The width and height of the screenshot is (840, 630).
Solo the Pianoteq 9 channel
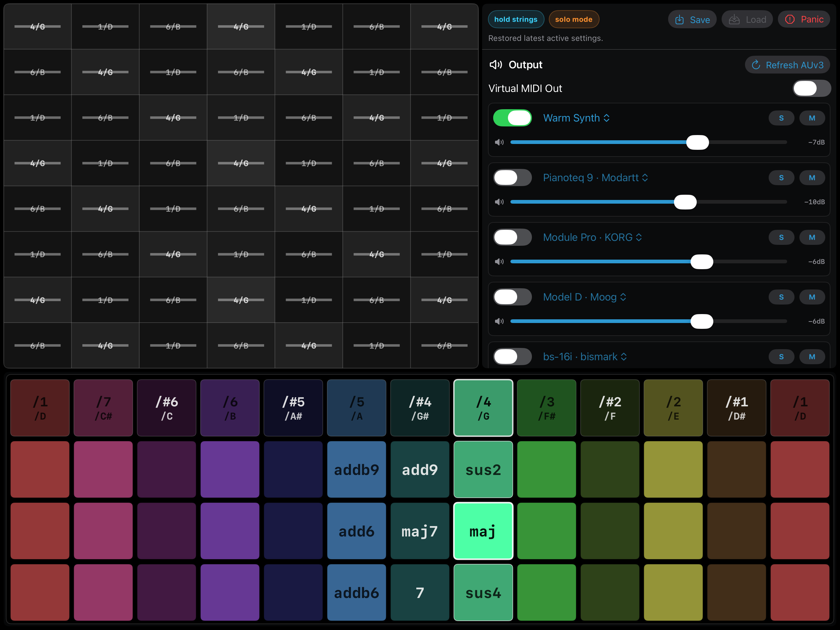tap(781, 178)
